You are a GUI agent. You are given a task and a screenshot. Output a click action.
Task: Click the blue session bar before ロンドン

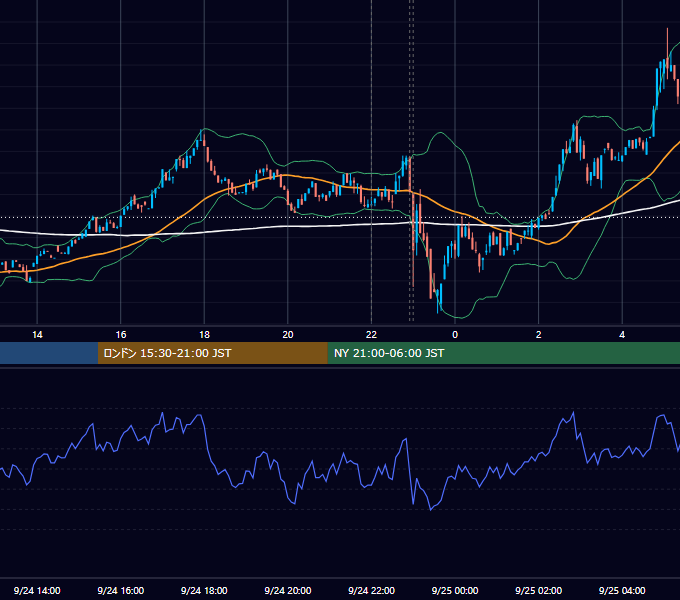[x=49, y=353]
